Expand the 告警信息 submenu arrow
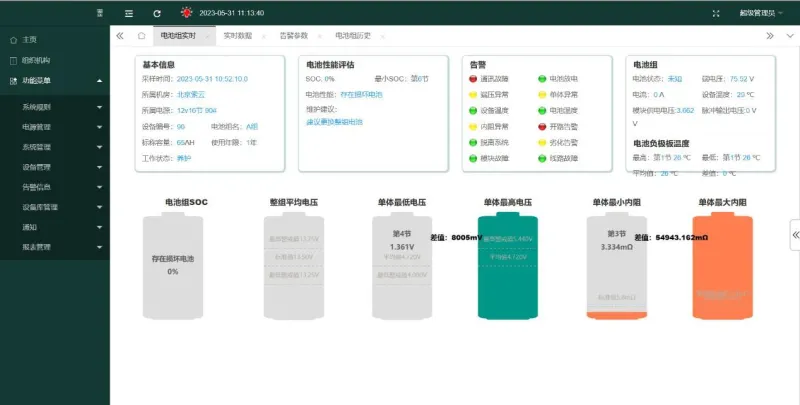Image resolution: width=800 pixels, height=405 pixels. pos(99,187)
